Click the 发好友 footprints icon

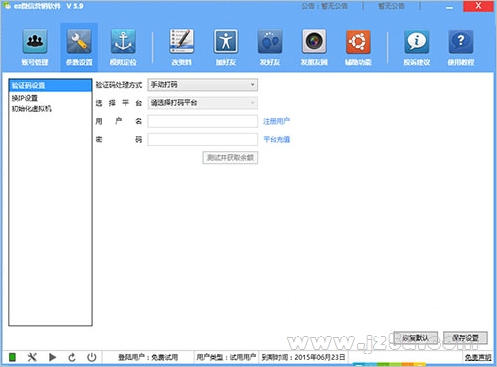pyautogui.click(x=270, y=42)
